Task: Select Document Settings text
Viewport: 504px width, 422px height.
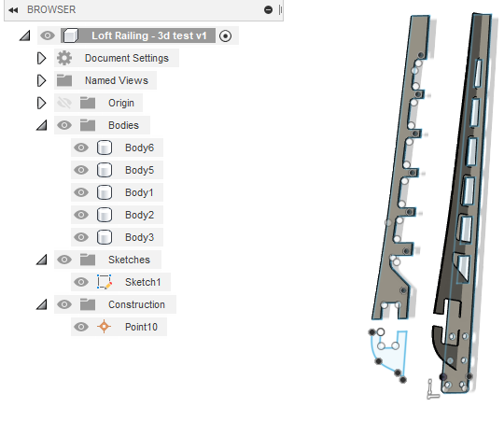Action: [x=127, y=58]
